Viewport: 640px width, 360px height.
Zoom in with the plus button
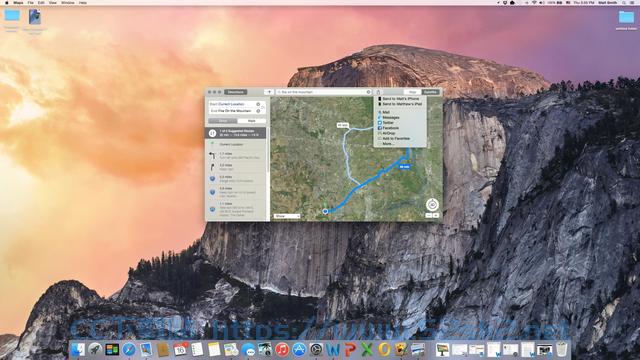tap(436, 216)
